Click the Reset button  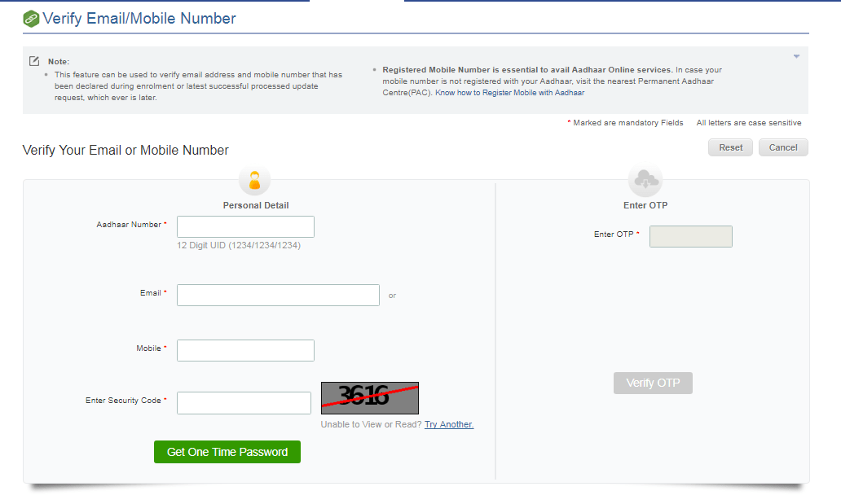(729, 147)
